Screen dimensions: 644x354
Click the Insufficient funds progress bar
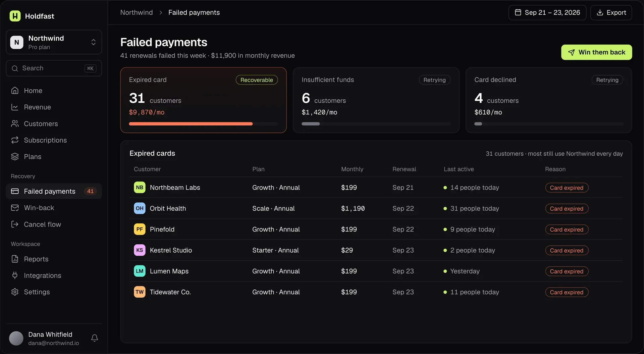tap(376, 124)
